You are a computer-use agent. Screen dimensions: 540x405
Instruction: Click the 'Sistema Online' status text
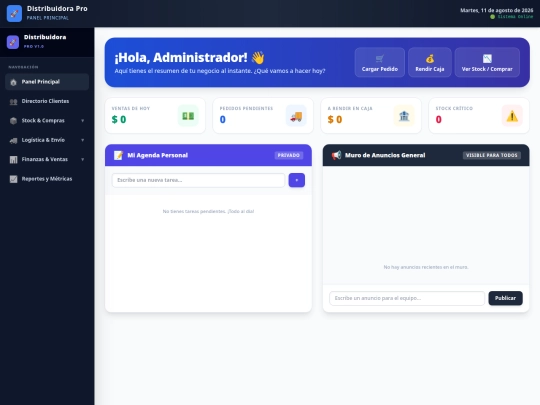515,17
